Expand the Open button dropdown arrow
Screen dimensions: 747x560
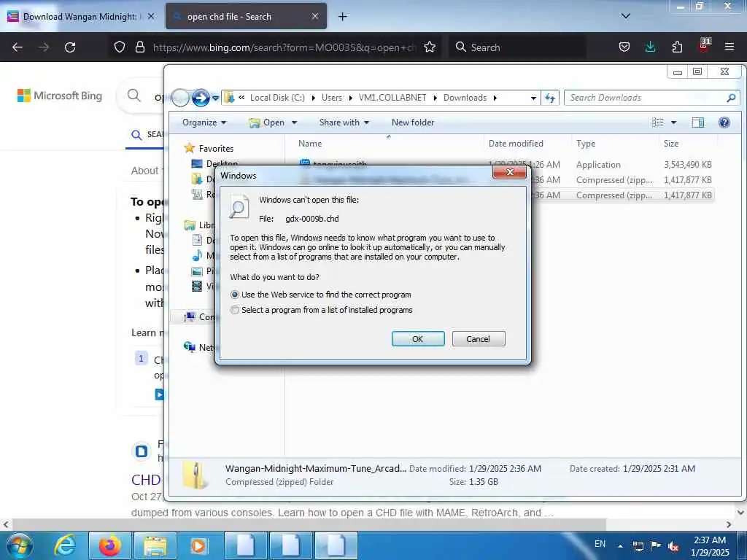(295, 122)
